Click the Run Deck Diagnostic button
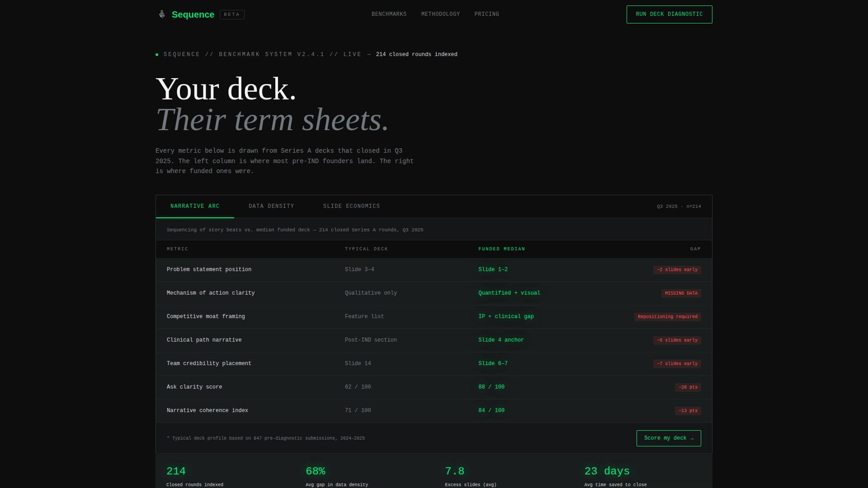 [669, 14]
